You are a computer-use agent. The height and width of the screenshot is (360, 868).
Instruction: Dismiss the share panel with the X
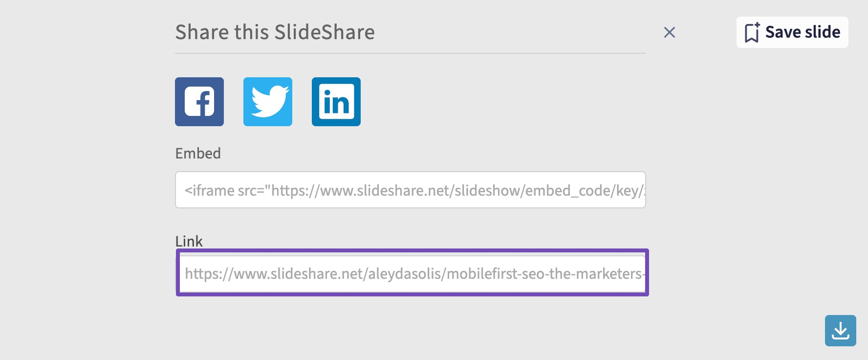tap(670, 32)
